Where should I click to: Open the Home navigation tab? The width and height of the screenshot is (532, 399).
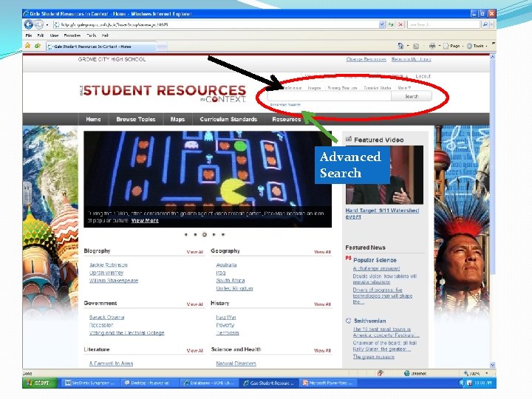click(x=93, y=119)
